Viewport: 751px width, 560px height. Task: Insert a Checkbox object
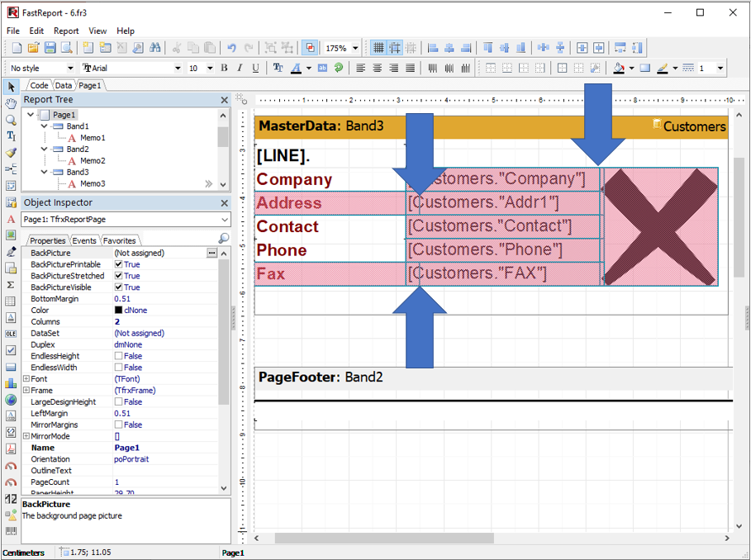tap(11, 350)
